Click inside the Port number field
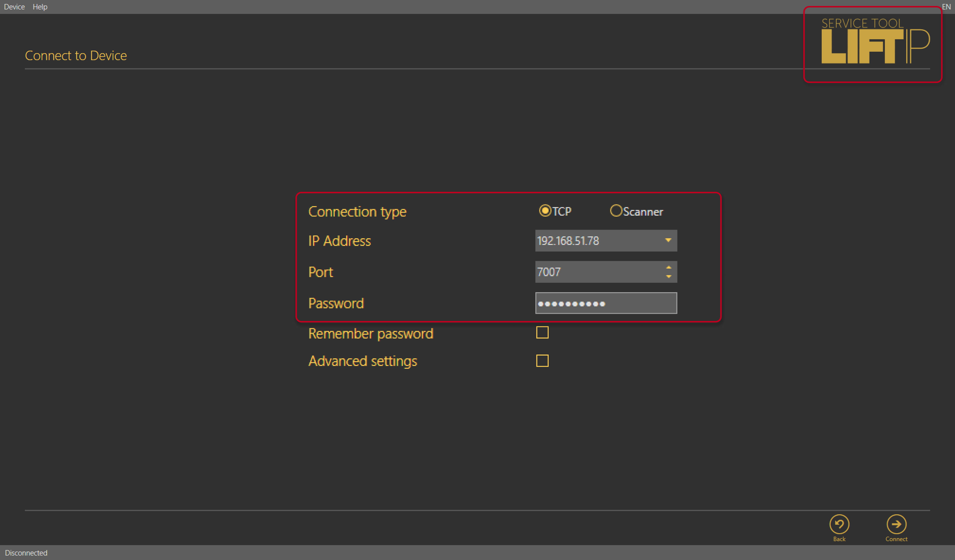 pos(599,272)
